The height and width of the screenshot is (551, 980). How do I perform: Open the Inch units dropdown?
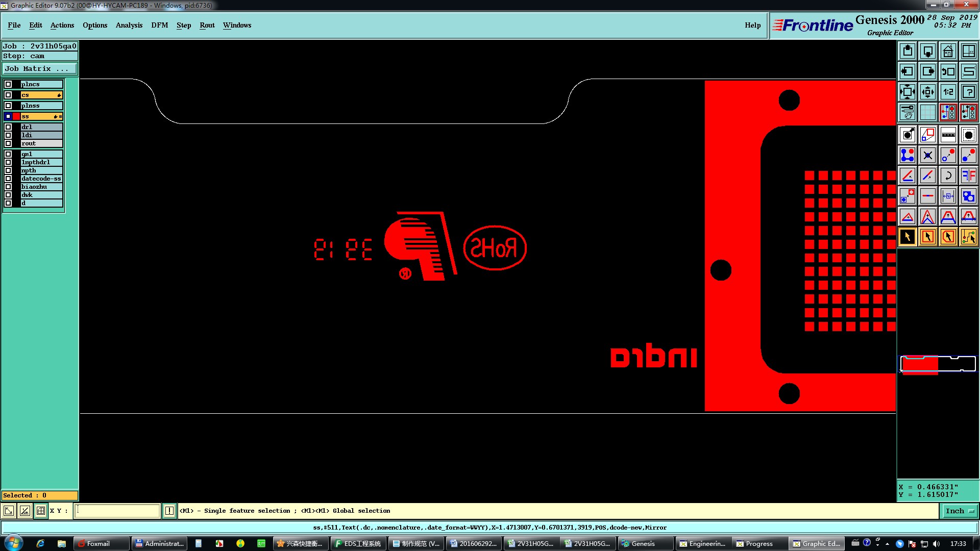(959, 511)
